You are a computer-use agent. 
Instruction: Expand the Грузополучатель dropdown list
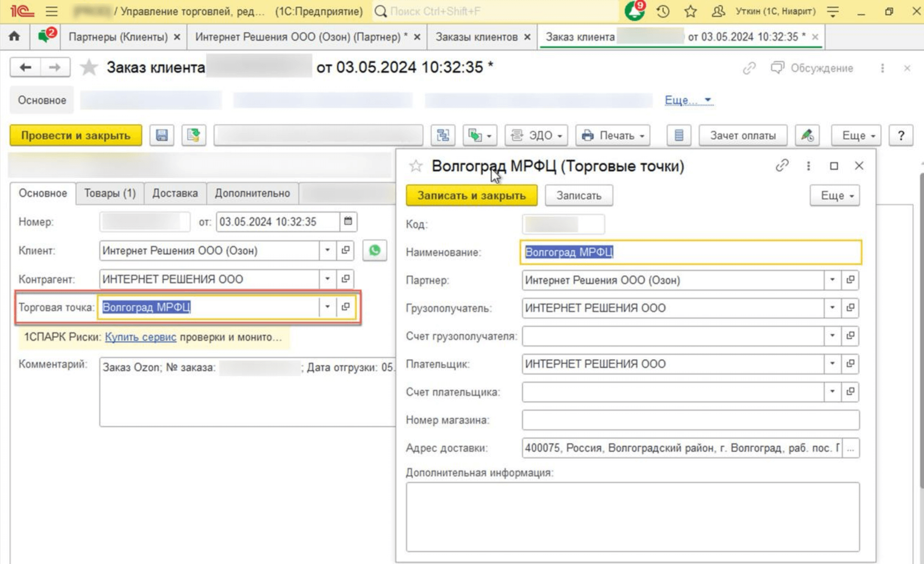(832, 308)
